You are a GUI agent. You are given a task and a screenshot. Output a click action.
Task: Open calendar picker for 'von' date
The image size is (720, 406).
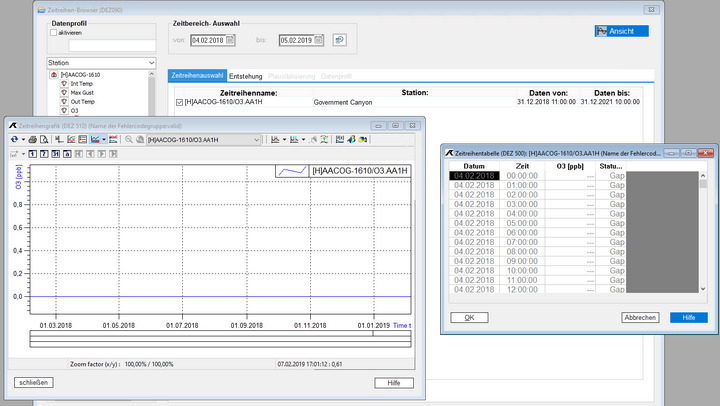coord(230,40)
